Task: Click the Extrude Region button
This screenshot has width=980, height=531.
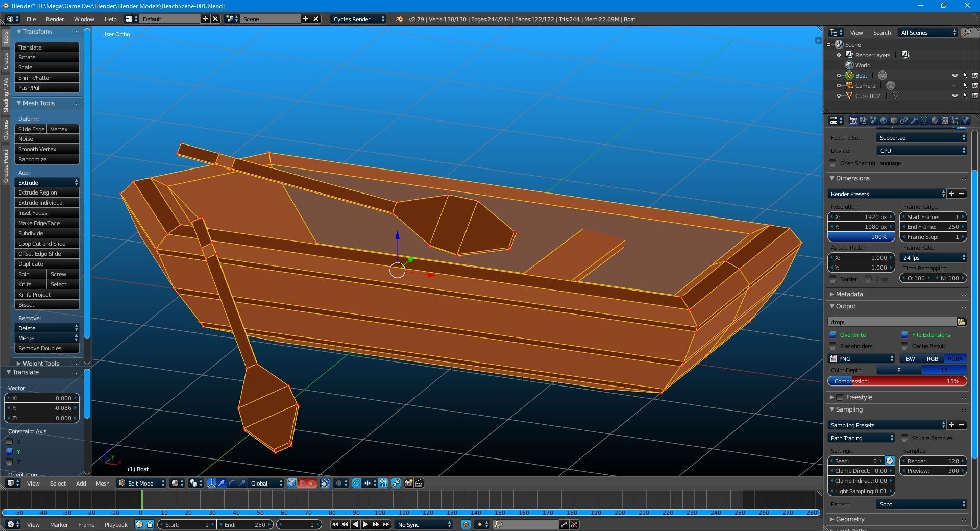Action: (x=47, y=192)
